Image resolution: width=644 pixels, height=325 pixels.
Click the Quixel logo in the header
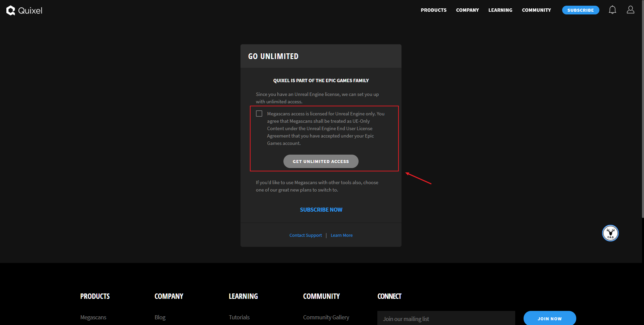tap(24, 10)
